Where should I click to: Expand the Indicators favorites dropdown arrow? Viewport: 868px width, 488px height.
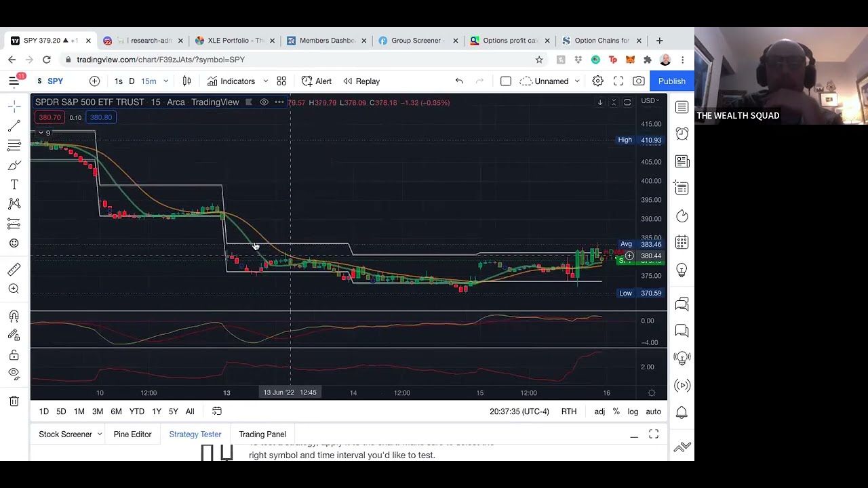[x=265, y=81]
